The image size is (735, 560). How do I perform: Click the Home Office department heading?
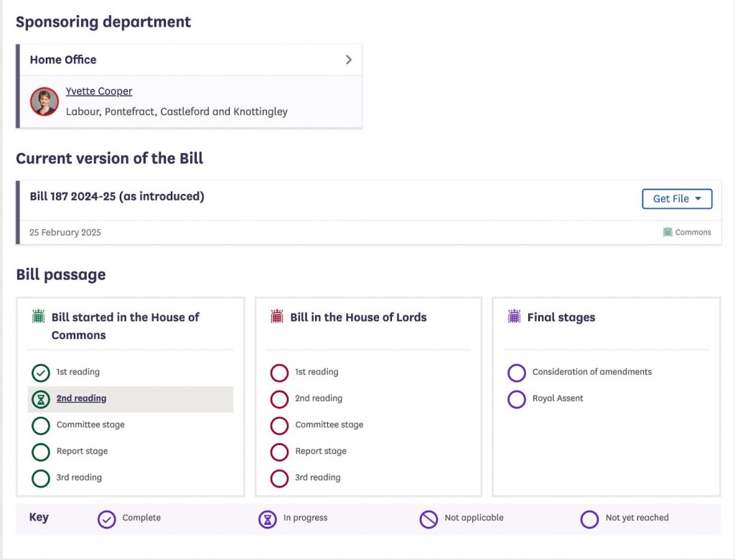click(x=63, y=60)
